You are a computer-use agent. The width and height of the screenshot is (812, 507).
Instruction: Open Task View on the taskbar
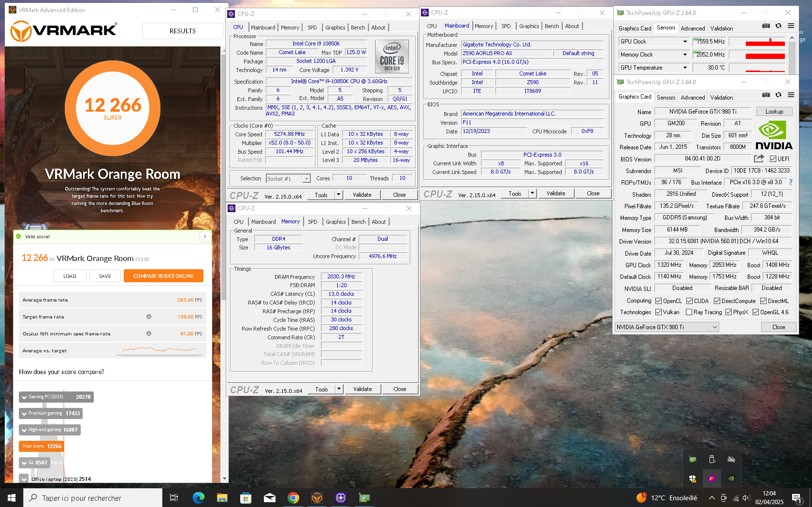click(174, 498)
